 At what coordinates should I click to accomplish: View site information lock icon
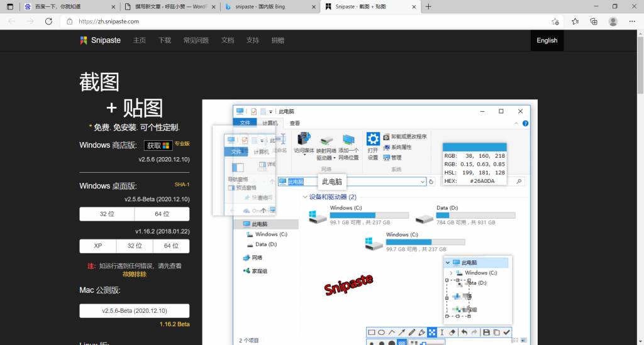[x=69, y=21]
